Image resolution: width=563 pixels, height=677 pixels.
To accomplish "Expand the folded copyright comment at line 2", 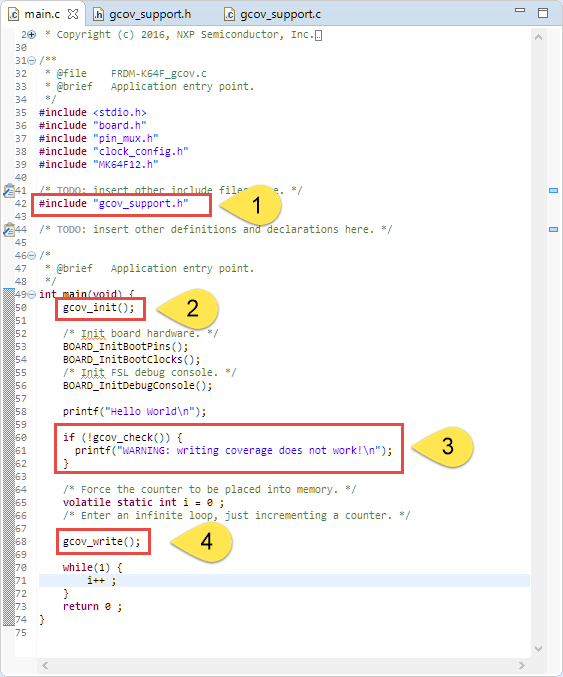I will click(x=32, y=35).
